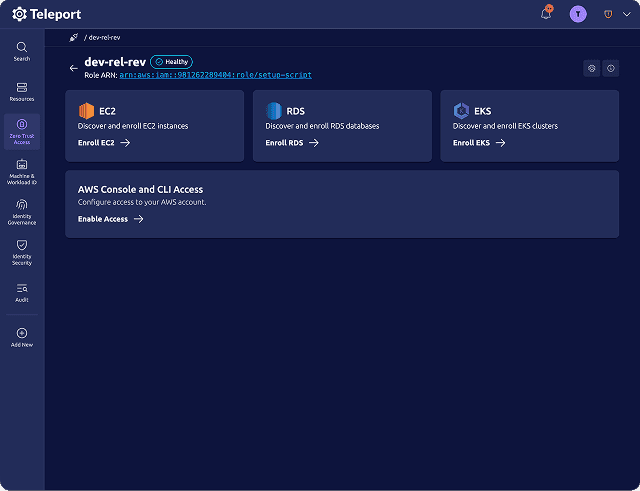Screen dimensions: 640x491
Task: Open Resources in the sidebar
Action: point(22,92)
